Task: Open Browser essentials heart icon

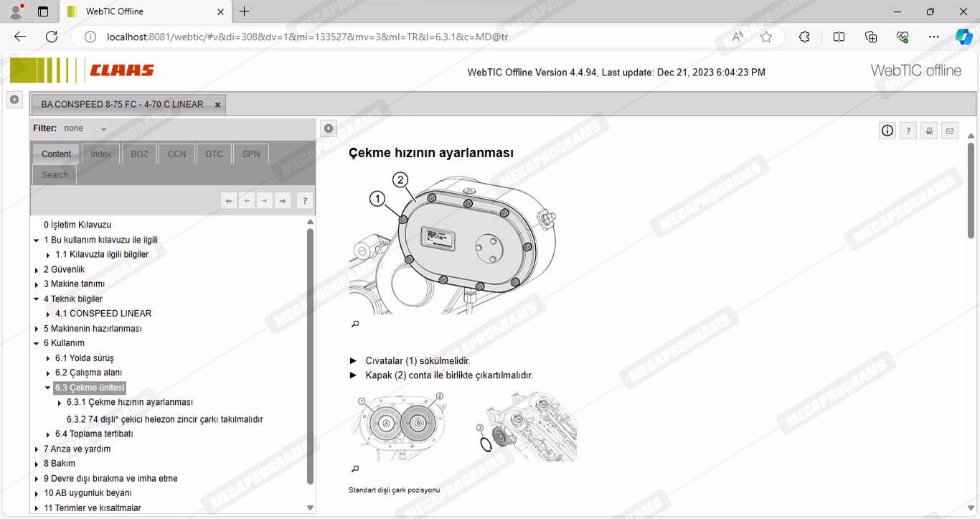Action: click(903, 37)
